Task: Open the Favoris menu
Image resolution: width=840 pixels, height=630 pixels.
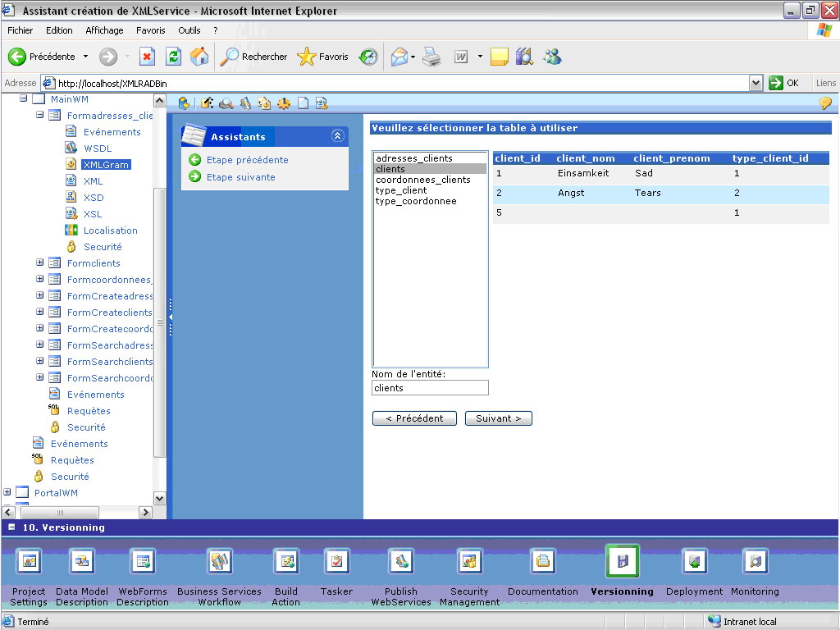Action: [x=151, y=30]
